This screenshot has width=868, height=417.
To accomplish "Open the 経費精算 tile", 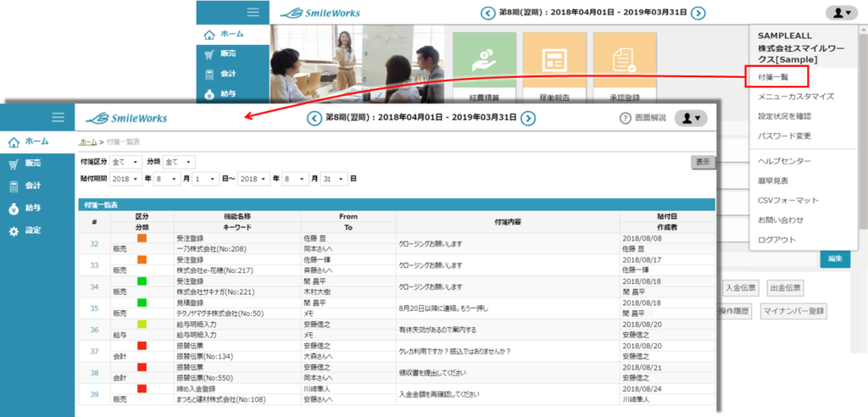I will tap(484, 67).
